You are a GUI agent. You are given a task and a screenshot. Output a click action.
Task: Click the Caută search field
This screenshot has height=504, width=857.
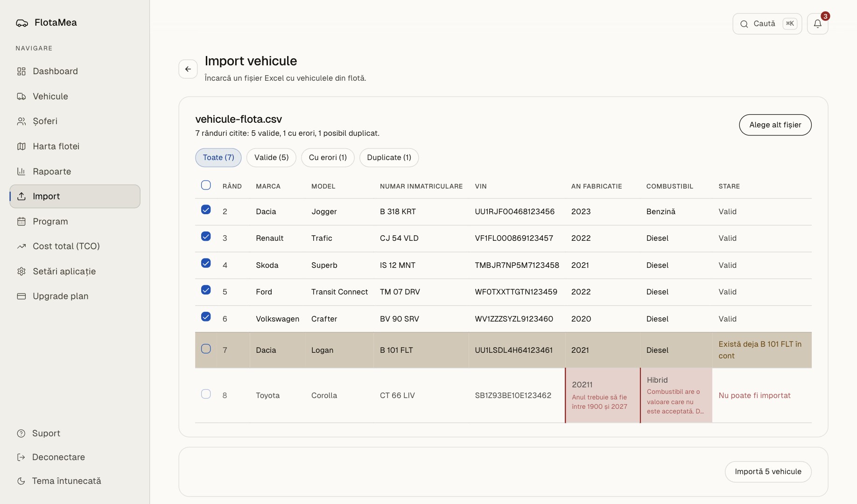[767, 24]
